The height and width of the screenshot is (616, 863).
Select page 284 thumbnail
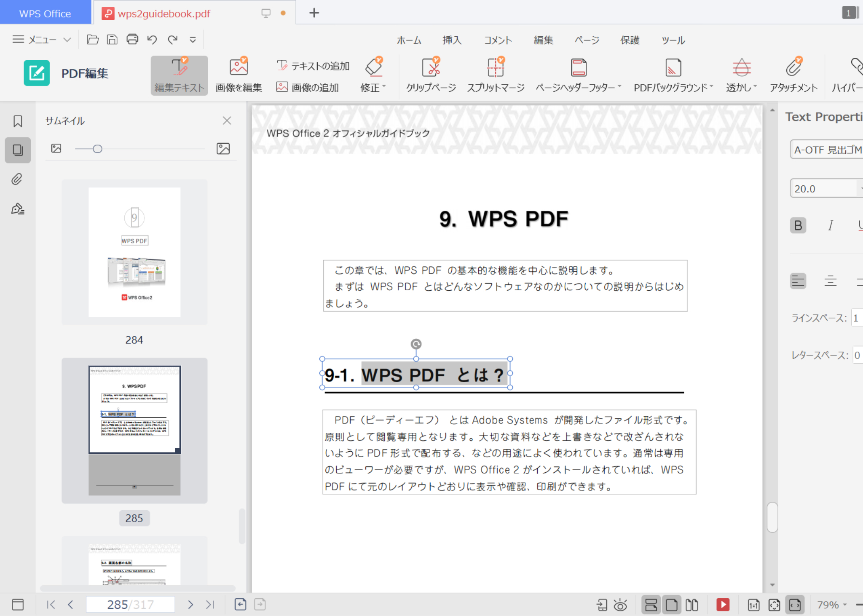click(x=134, y=252)
